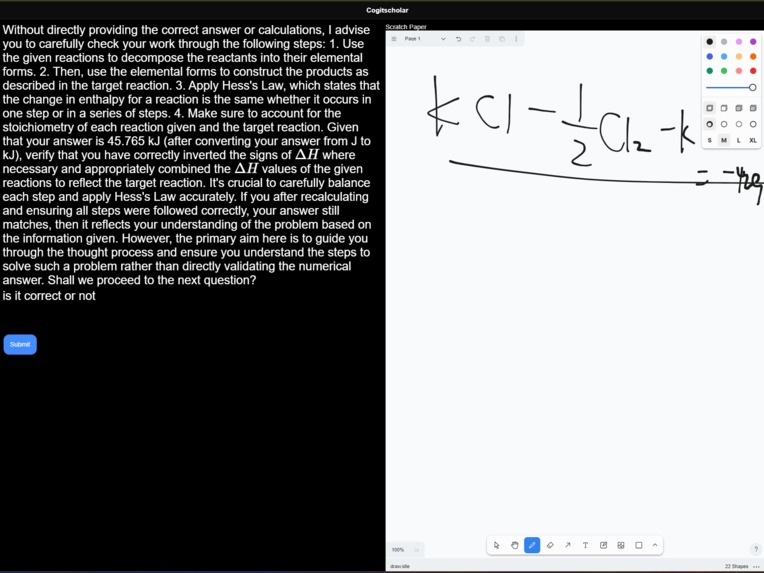The width and height of the screenshot is (764, 573).
Task: Pick the light green color swatch
Action: point(724,71)
